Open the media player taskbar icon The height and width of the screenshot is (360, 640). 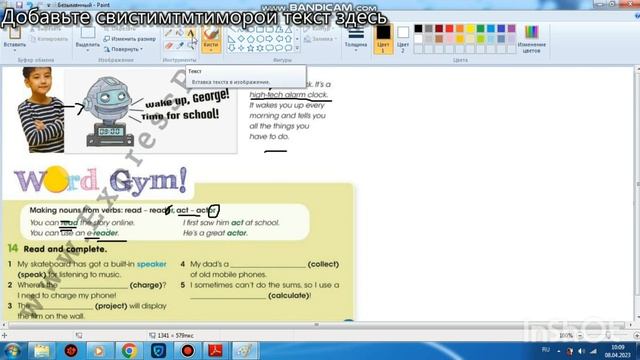(99, 351)
